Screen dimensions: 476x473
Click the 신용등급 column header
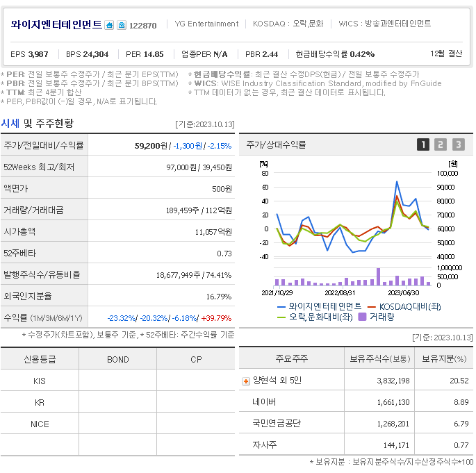point(40,360)
